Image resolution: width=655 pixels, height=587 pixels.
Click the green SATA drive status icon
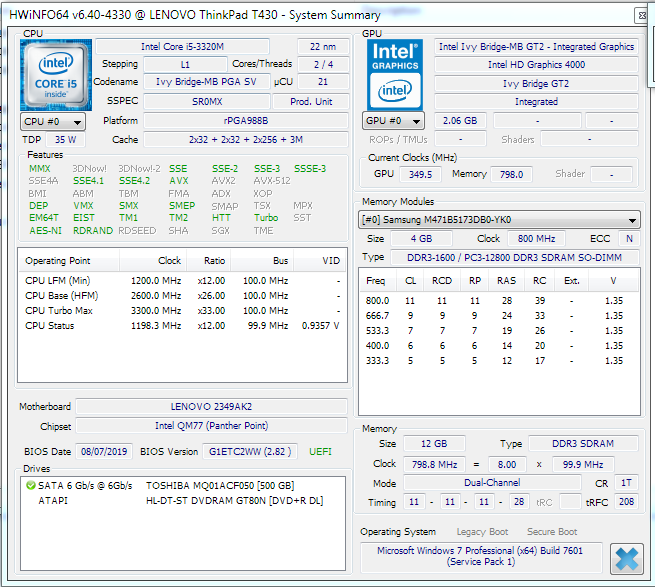(30, 486)
